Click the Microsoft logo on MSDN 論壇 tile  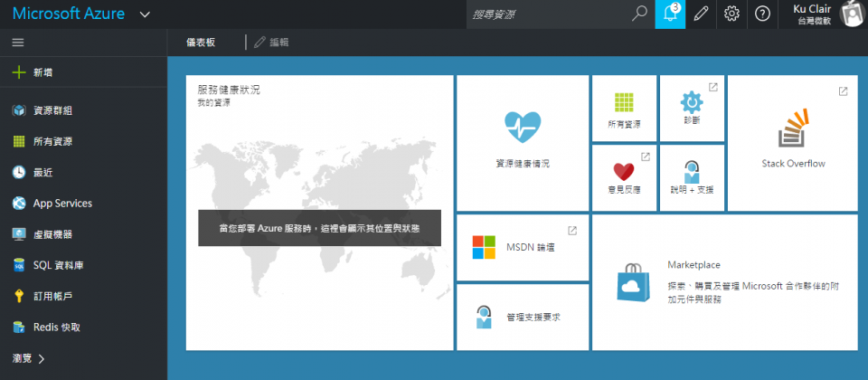(483, 247)
